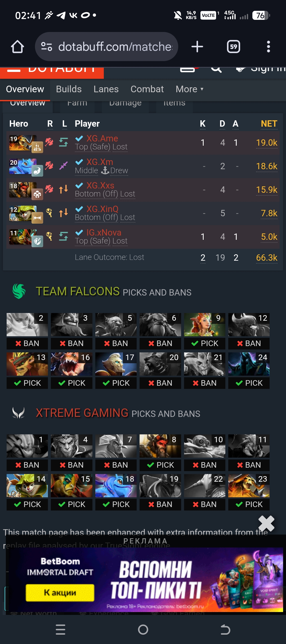Open the Dotabuff hamburger menu
286x644 pixels.
14,70
